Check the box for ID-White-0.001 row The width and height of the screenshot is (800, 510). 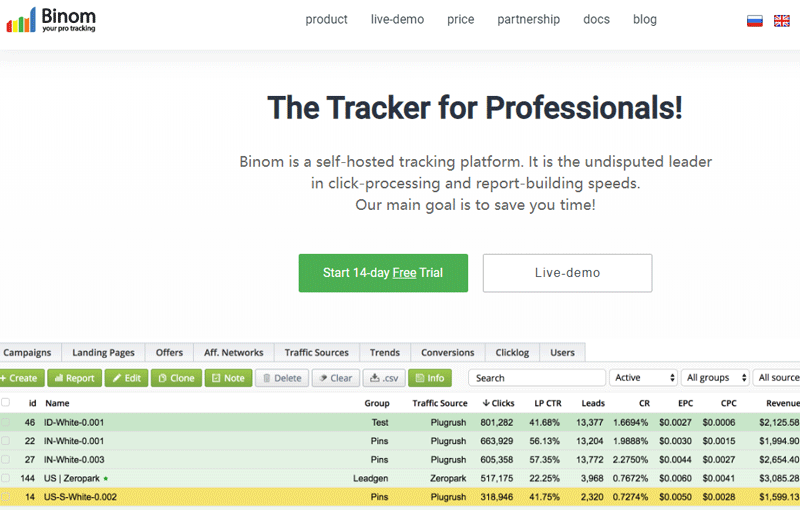pos(6,422)
